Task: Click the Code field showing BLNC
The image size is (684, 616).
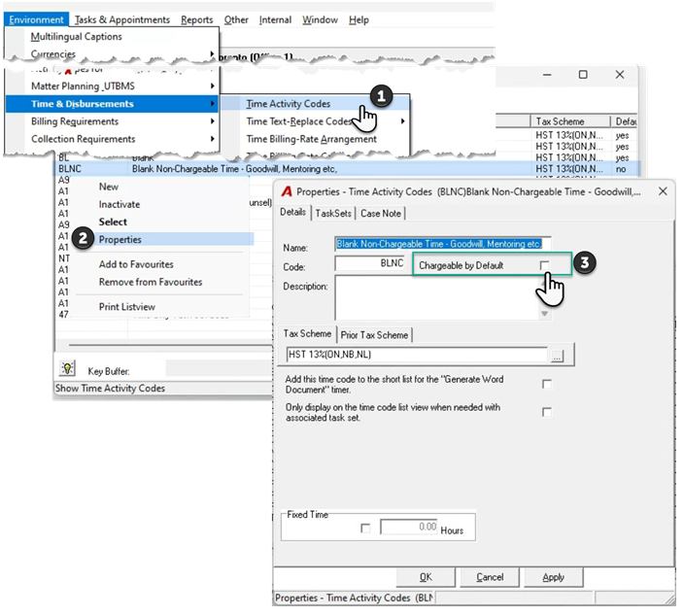Action: [x=370, y=263]
